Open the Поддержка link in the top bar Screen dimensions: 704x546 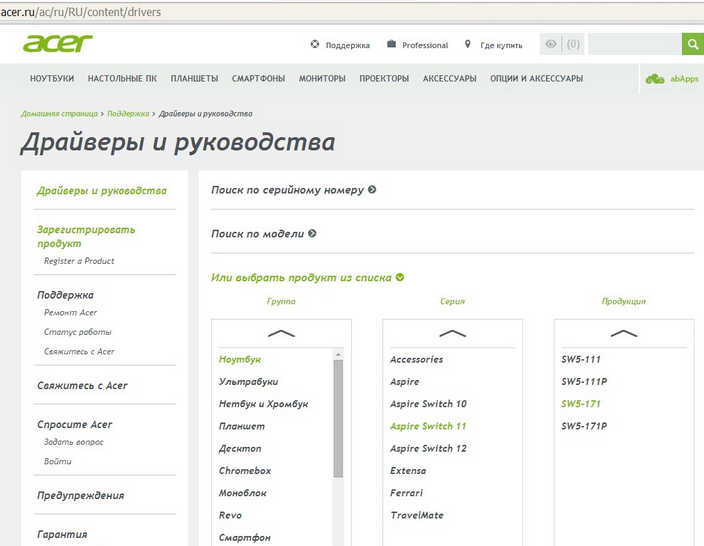(348, 45)
